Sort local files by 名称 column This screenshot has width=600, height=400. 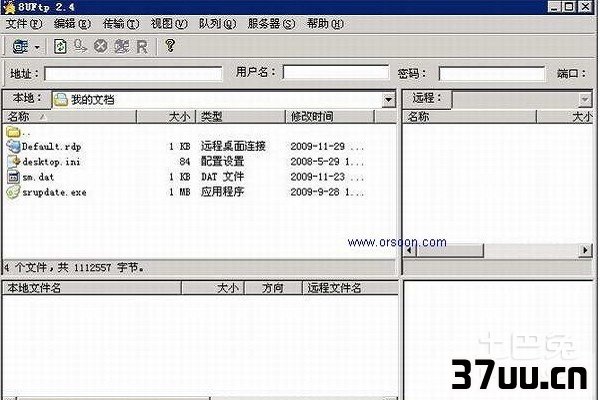[x=70, y=117]
